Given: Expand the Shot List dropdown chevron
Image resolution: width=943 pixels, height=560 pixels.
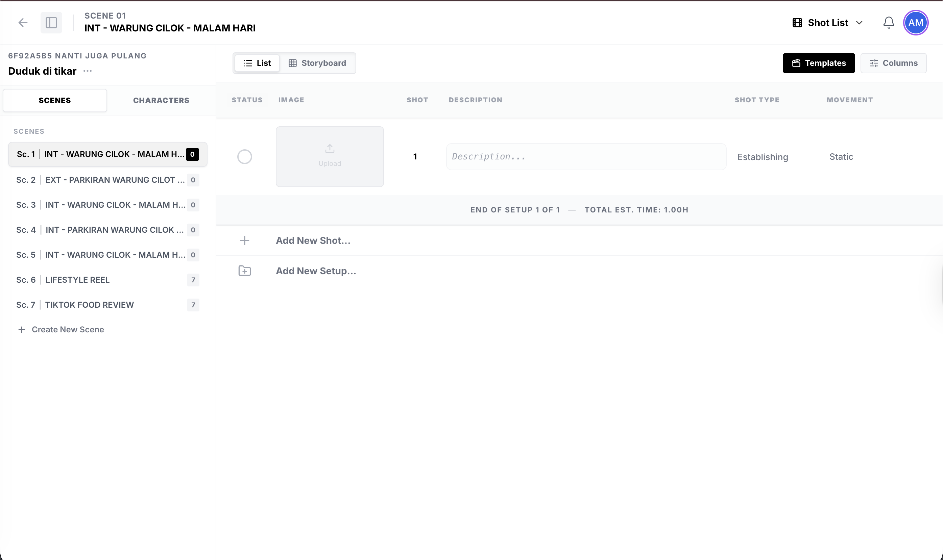Looking at the screenshot, I should click(859, 23).
